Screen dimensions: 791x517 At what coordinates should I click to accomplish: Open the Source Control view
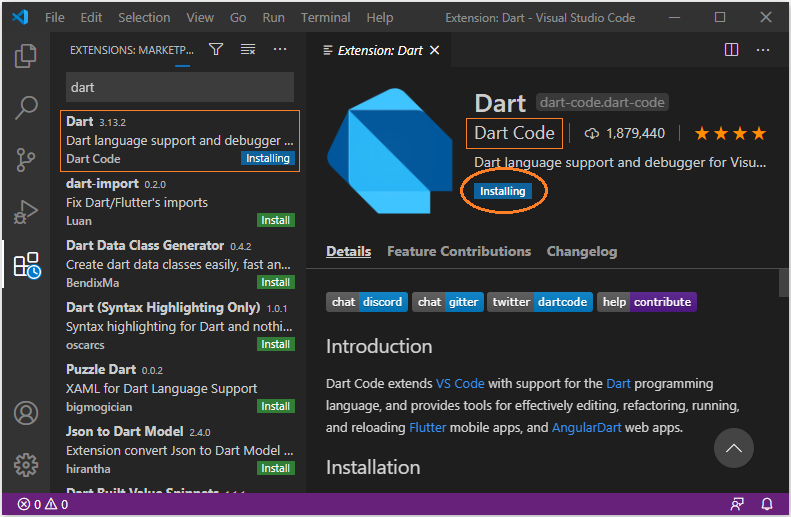26,160
